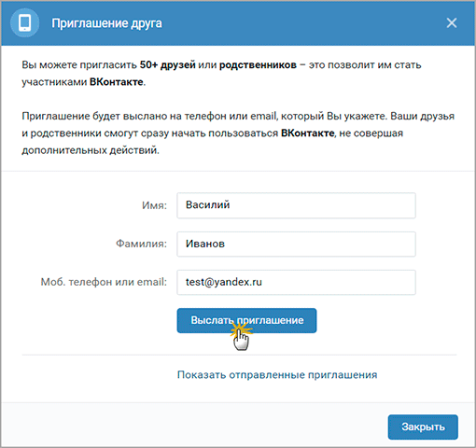Viewport: 476px width, 448px height.
Task: Click the дополнительных действий text line
Action: coord(91,150)
